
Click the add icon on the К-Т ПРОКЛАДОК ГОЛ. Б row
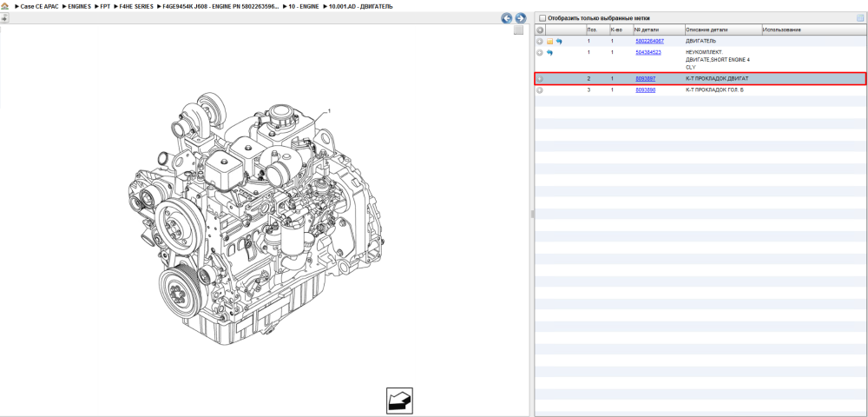coord(540,89)
